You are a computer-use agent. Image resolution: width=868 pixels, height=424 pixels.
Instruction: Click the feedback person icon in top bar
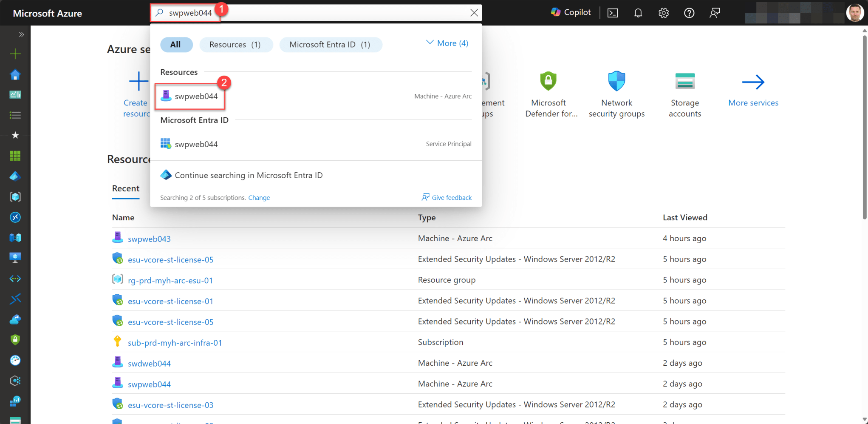coord(715,13)
